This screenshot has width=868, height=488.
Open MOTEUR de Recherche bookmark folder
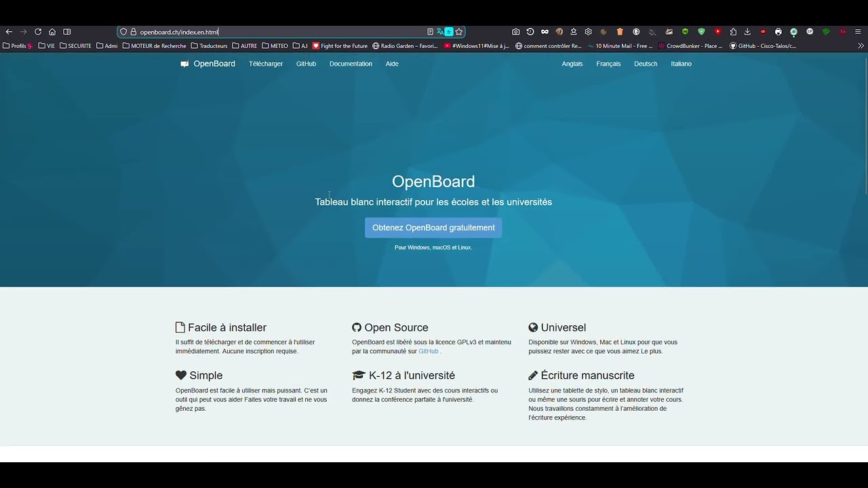(154, 46)
